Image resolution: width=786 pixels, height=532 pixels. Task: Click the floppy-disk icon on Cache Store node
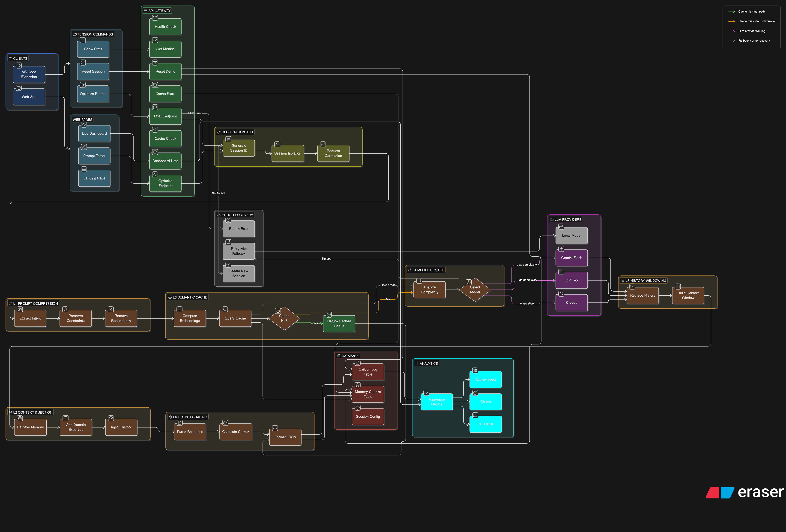[155, 85]
